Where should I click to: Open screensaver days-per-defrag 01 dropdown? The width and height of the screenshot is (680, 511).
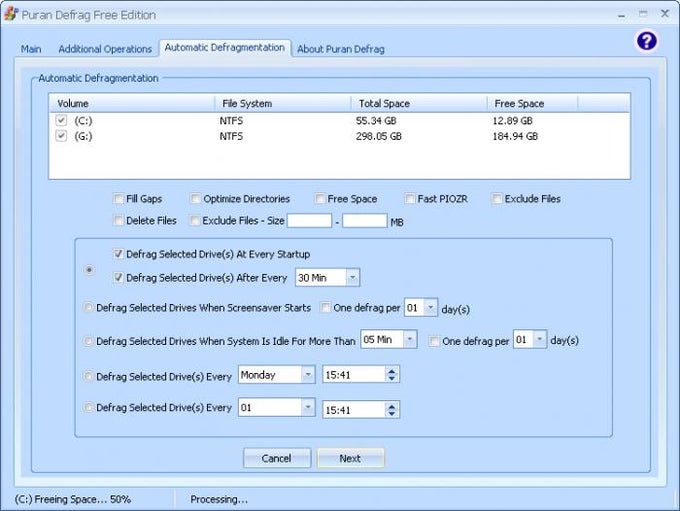[x=430, y=308]
